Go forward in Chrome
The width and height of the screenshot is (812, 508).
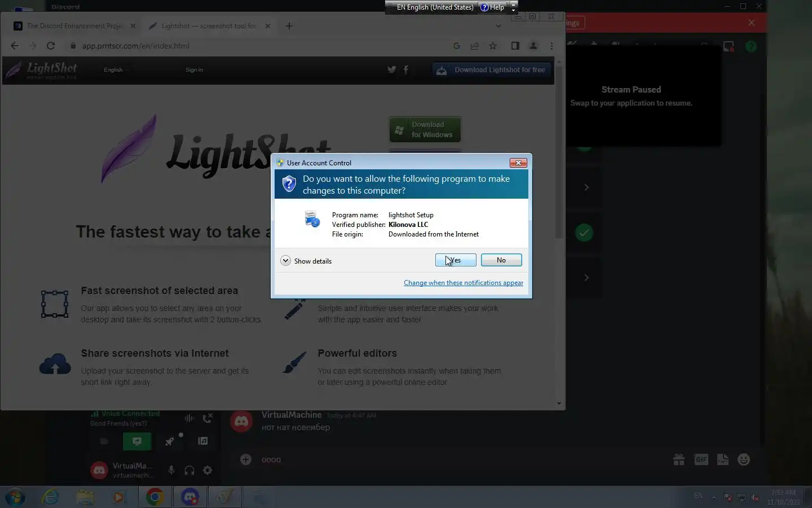[x=33, y=46]
